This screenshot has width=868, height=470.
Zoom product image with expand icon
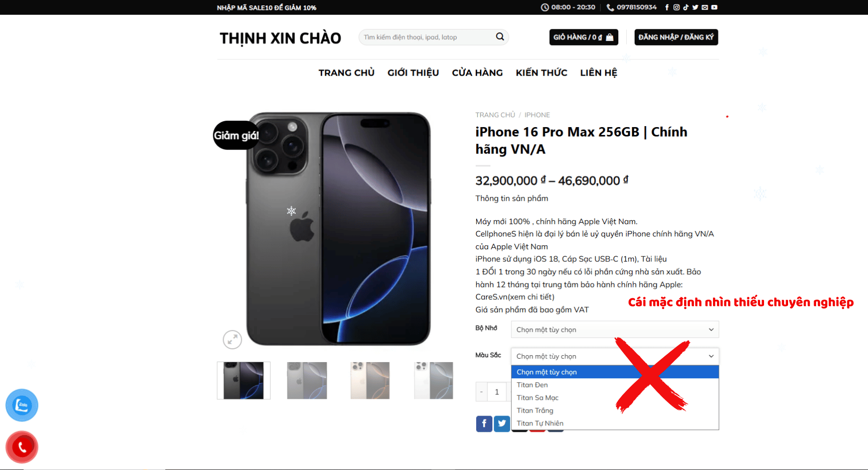coord(232,339)
